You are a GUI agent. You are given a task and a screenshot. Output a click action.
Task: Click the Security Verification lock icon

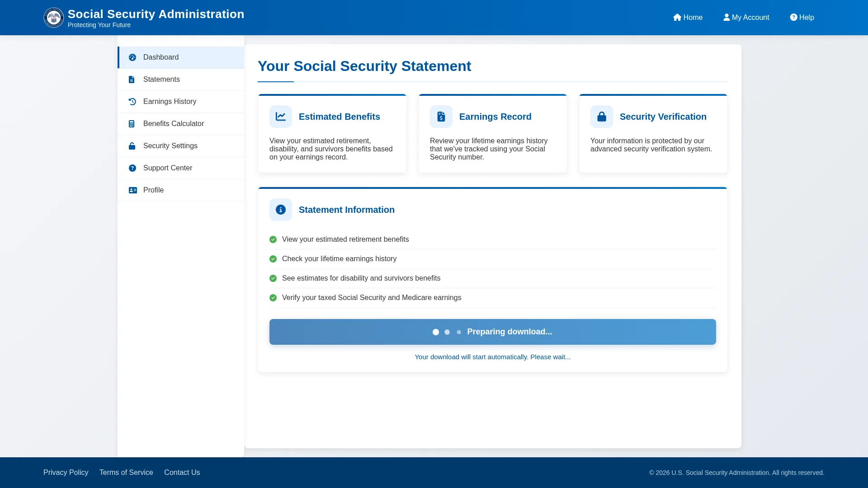tap(602, 117)
